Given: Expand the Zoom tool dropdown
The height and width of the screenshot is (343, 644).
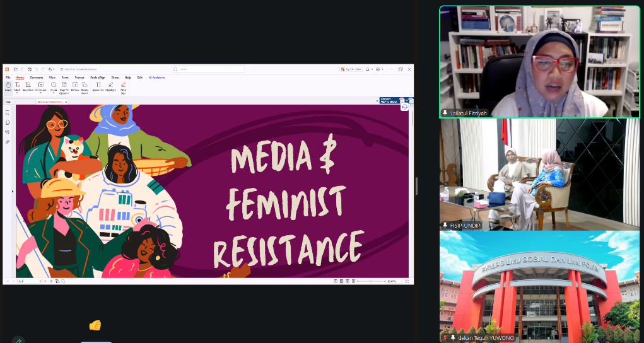Looking at the screenshot, I should point(54,93).
